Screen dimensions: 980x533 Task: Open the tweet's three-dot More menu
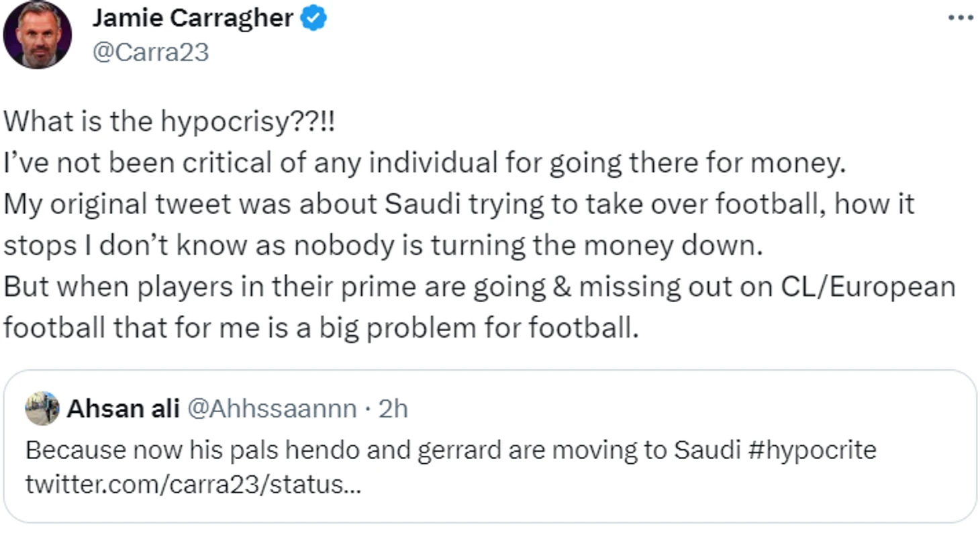coord(960,18)
